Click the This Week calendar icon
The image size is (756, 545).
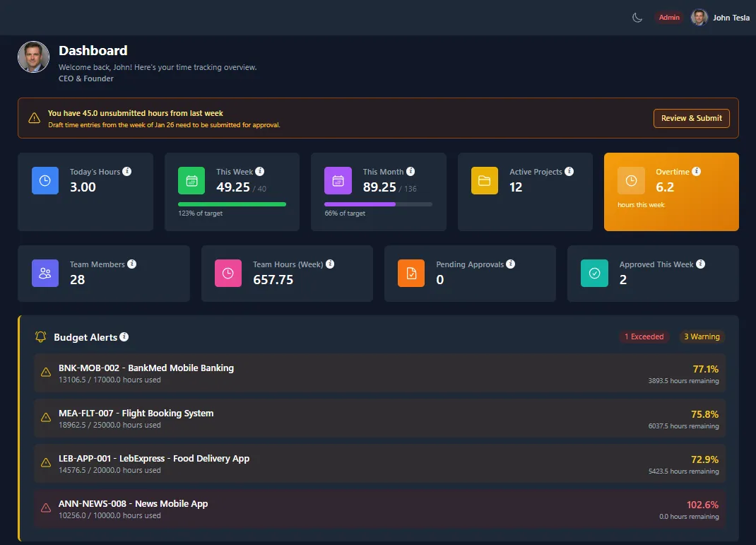tap(191, 180)
